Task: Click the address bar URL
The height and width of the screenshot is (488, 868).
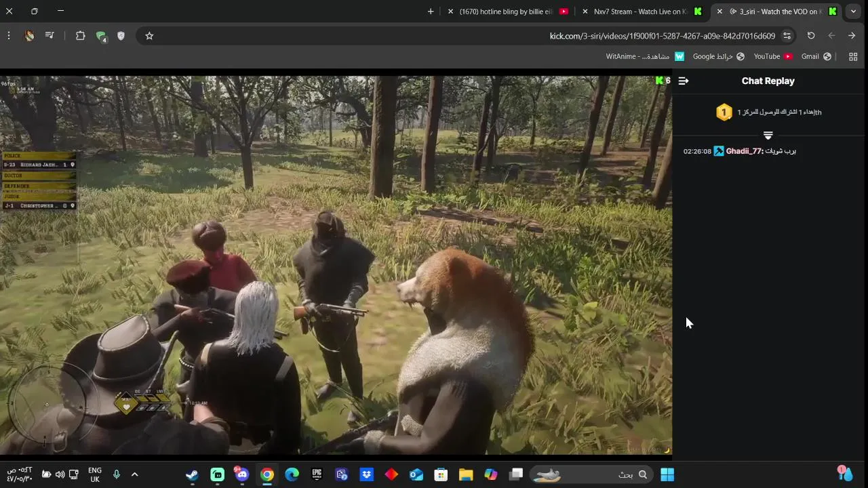Action: [662, 36]
